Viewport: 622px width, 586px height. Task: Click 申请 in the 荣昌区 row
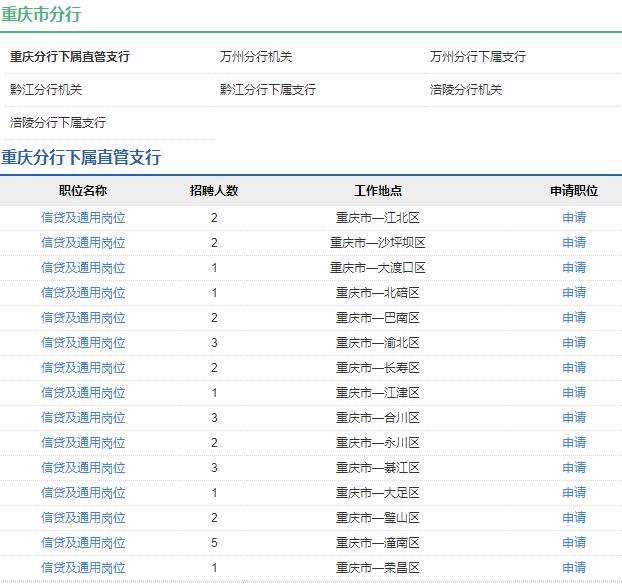(574, 567)
